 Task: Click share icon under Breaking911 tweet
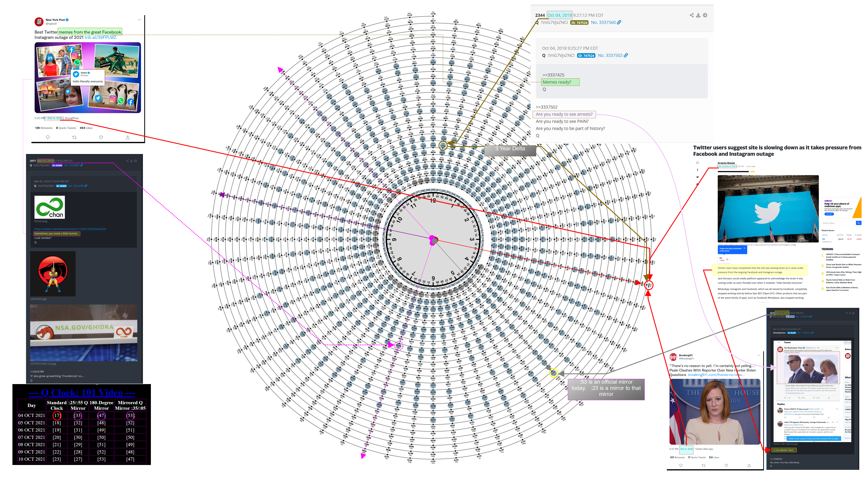tap(749, 466)
